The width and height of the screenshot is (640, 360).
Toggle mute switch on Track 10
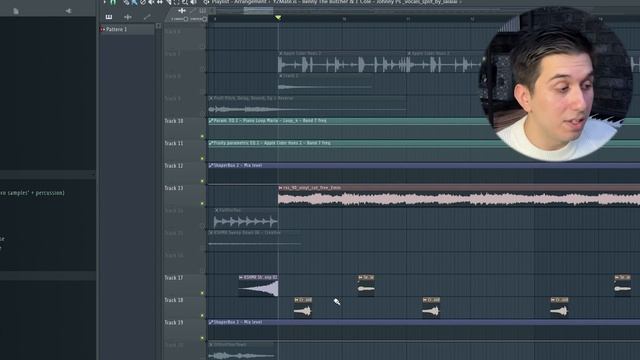pos(202,136)
